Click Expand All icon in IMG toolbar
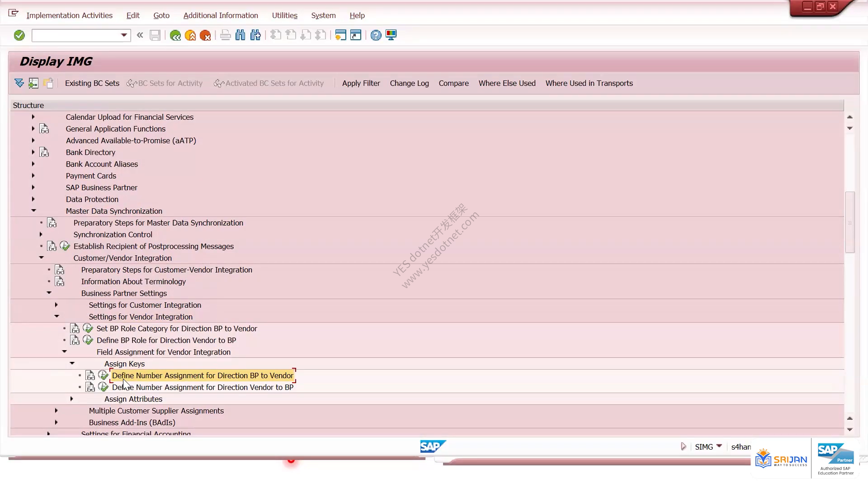 tap(19, 83)
